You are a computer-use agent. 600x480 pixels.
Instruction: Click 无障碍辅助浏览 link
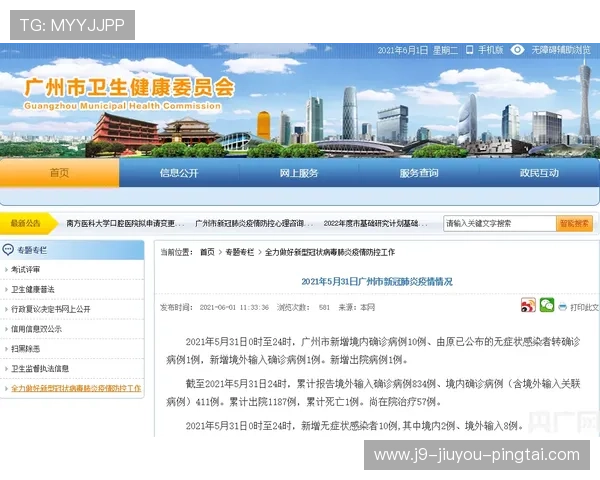tap(561, 50)
